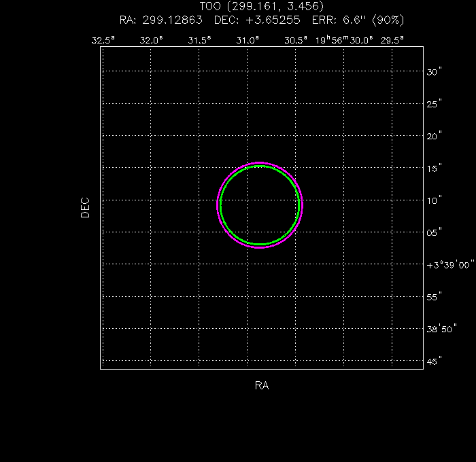Click the 31.0s top axis tick label
This screenshot has height=462, width=476.
tap(248, 40)
